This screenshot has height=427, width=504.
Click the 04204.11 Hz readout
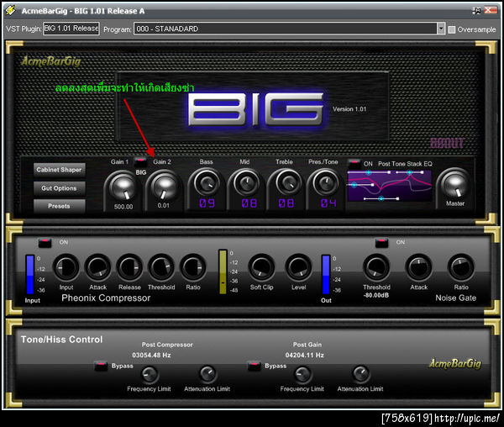point(305,356)
